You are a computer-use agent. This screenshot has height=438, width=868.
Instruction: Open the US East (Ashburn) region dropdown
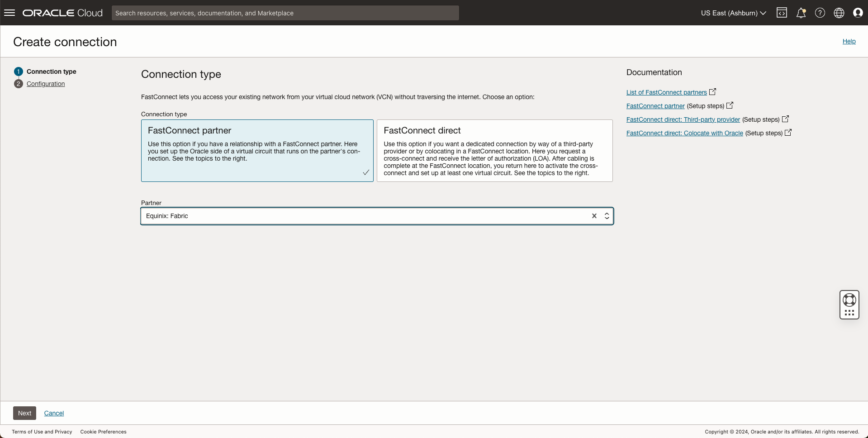(733, 13)
